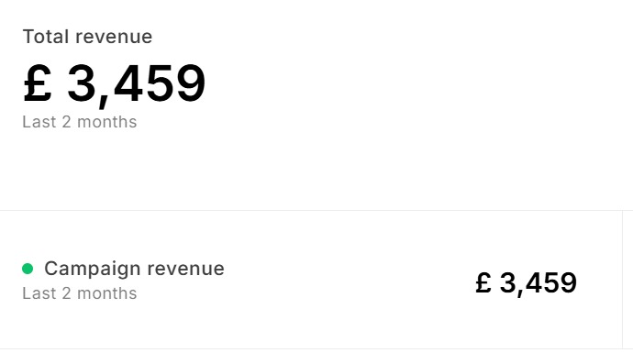Click the large £ 3,459 total figure

[x=115, y=84]
